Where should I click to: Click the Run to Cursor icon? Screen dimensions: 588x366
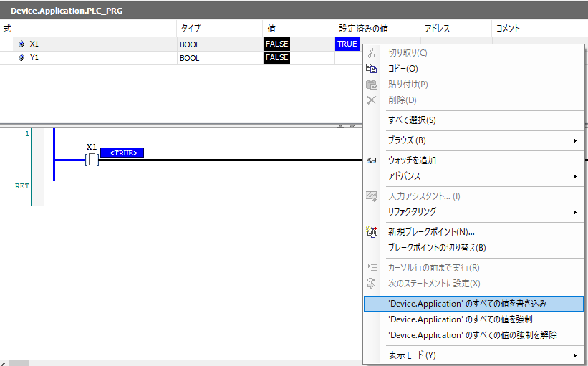click(x=371, y=267)
